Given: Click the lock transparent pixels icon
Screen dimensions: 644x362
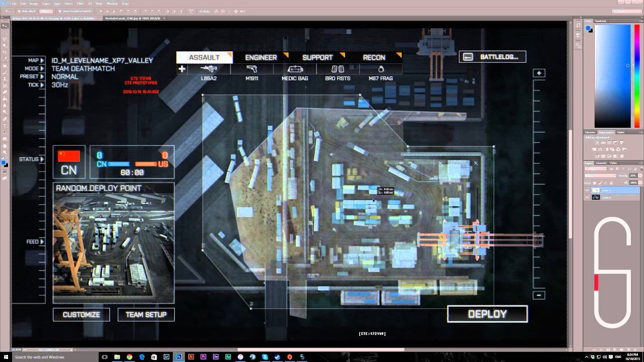Looking at the screenshot, I should (x=595, y=183).
